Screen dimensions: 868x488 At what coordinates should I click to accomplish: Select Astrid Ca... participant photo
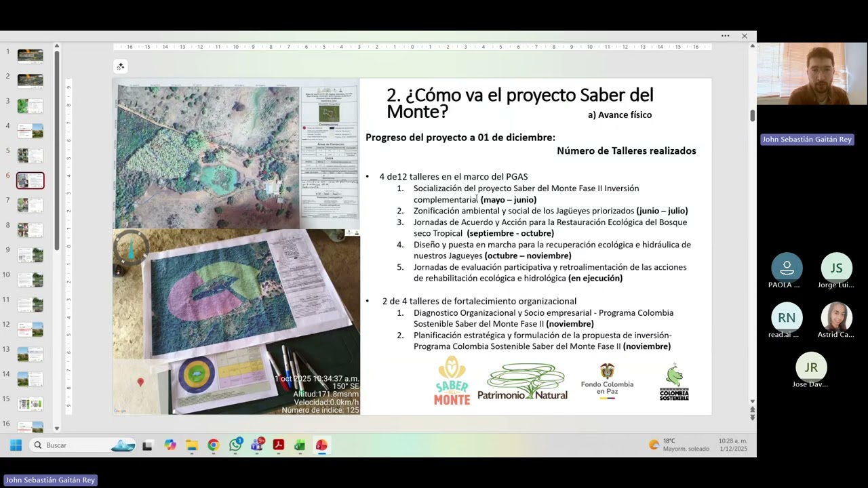[836, 317]
